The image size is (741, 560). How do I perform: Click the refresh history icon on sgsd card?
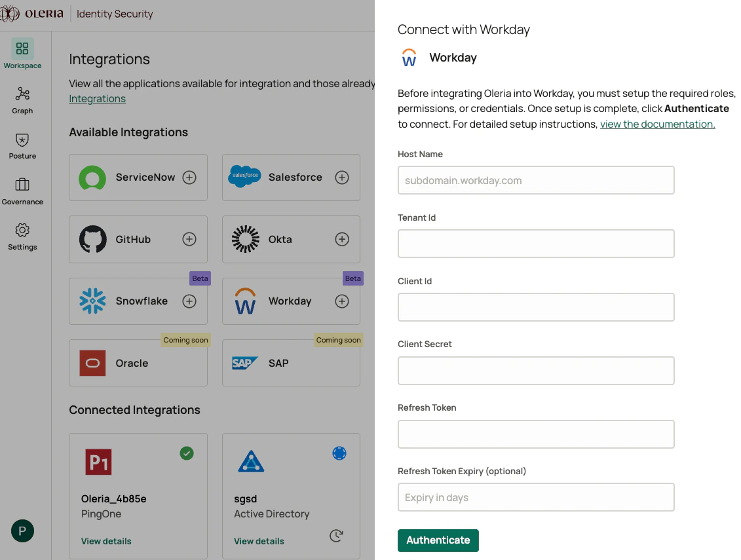point(336,535)
